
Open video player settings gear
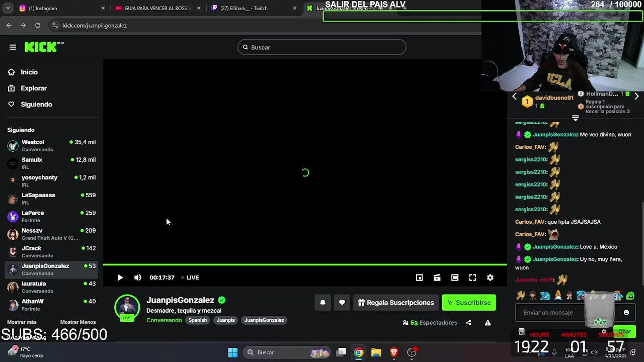tap(490, 278)
